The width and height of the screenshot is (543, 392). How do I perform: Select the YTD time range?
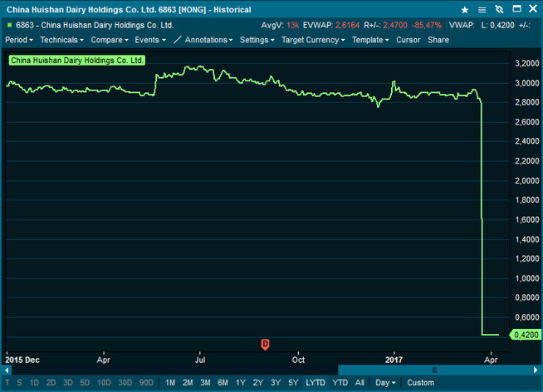pyautogui.click(x=340, y=383)
